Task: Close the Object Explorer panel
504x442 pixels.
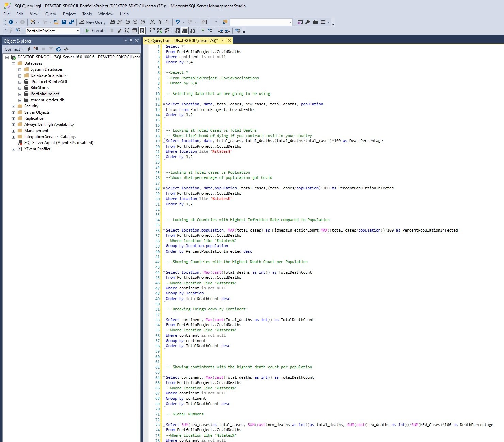Action: coord(137,41)
